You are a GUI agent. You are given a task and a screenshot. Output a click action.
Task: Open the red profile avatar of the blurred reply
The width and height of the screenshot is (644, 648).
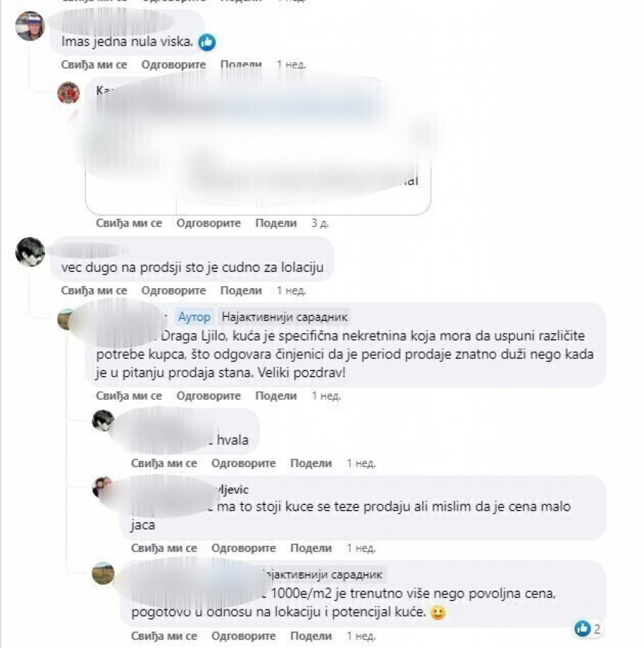pos(68,92)
